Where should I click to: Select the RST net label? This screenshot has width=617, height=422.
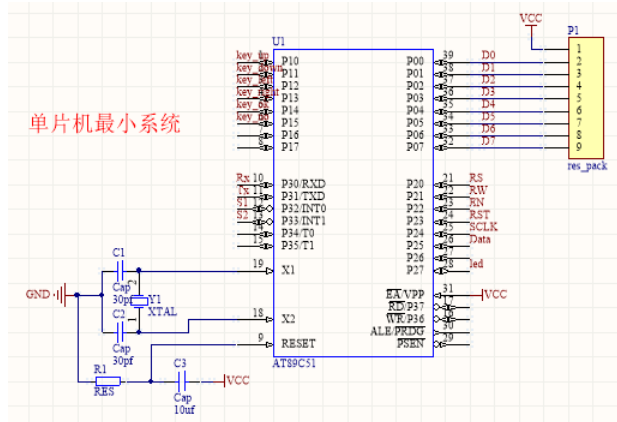point(479,215)
